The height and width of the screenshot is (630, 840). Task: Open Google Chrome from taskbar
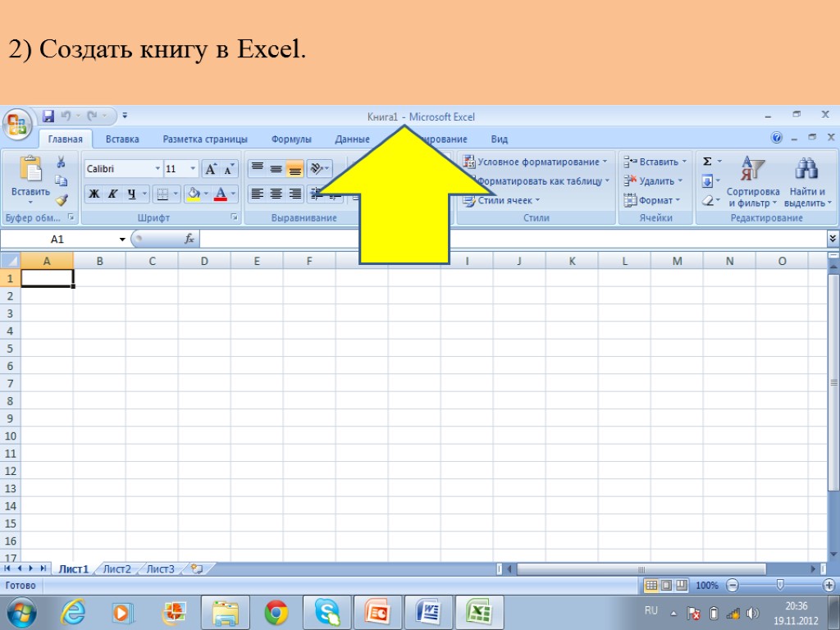276,612
